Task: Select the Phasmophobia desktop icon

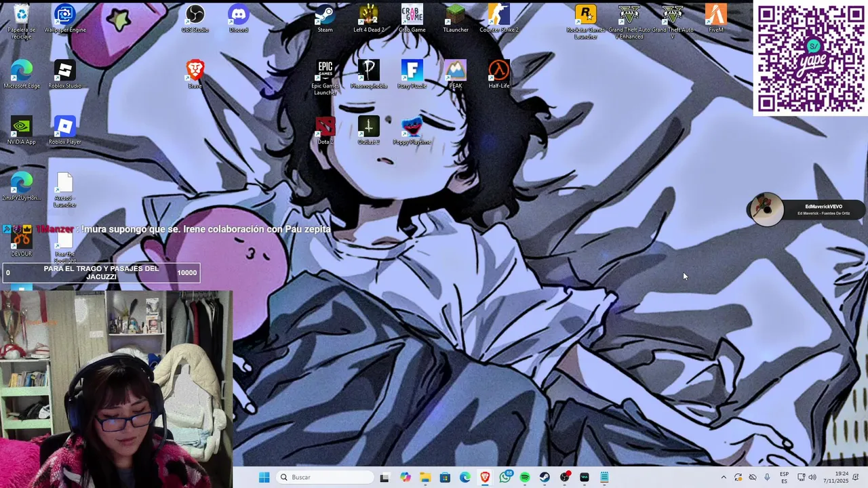Action: click(x=369, y=75)
